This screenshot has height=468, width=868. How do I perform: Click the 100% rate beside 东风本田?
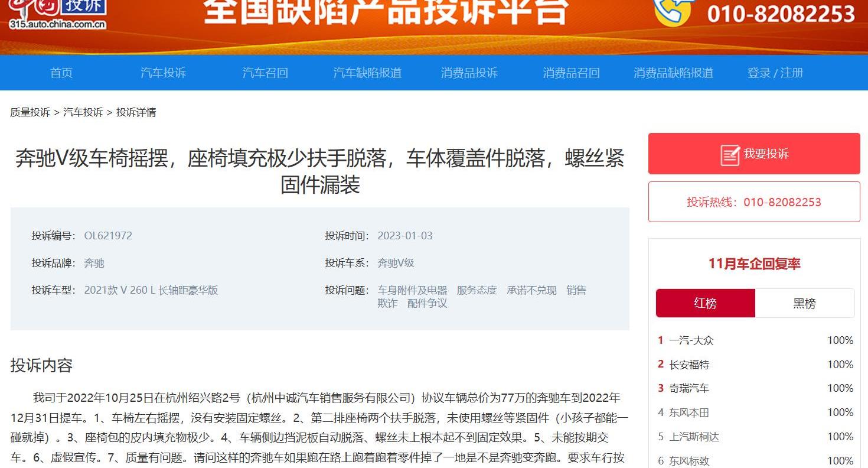tap(840, 412)
